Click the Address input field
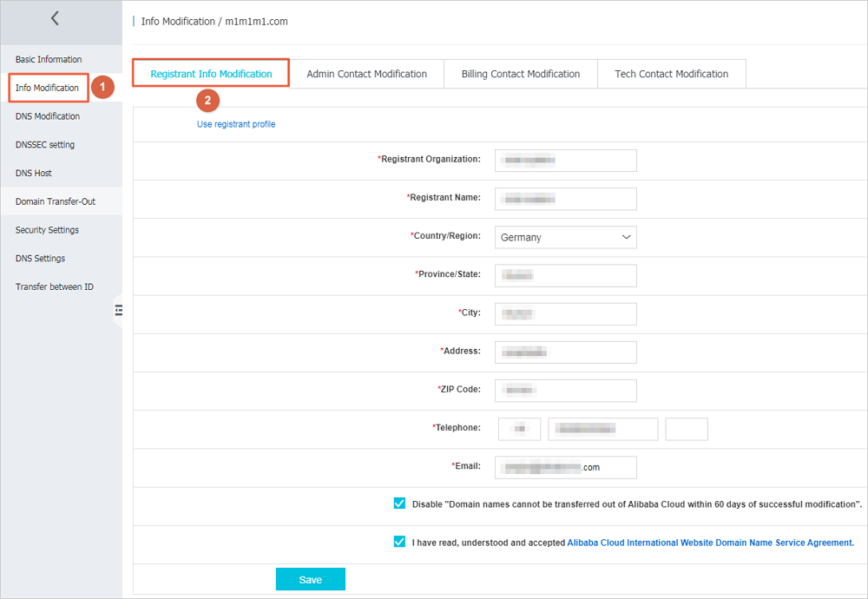The width and height of the screenshot is (868, 599). click(565, 352)
